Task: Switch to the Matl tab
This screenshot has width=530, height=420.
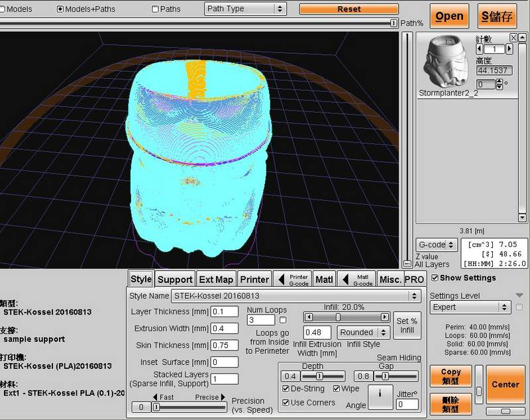Action: 324,280
